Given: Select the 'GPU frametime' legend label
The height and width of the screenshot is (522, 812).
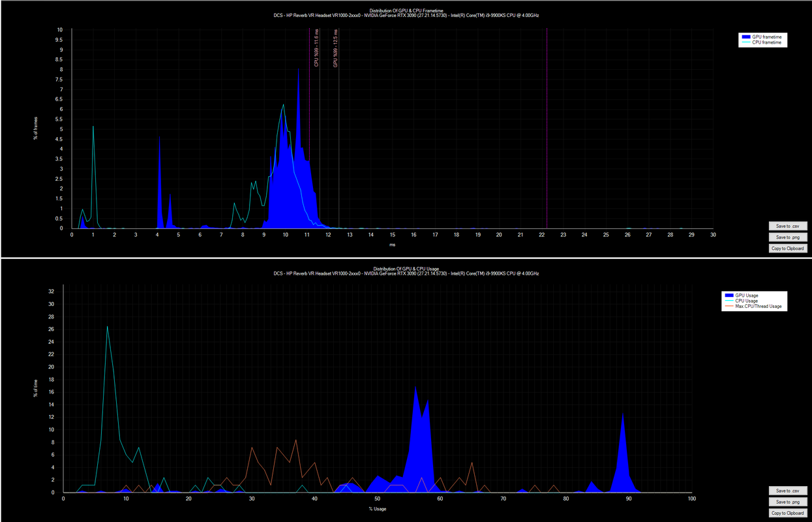Looking at the screenshot, I should coord(766,37).
